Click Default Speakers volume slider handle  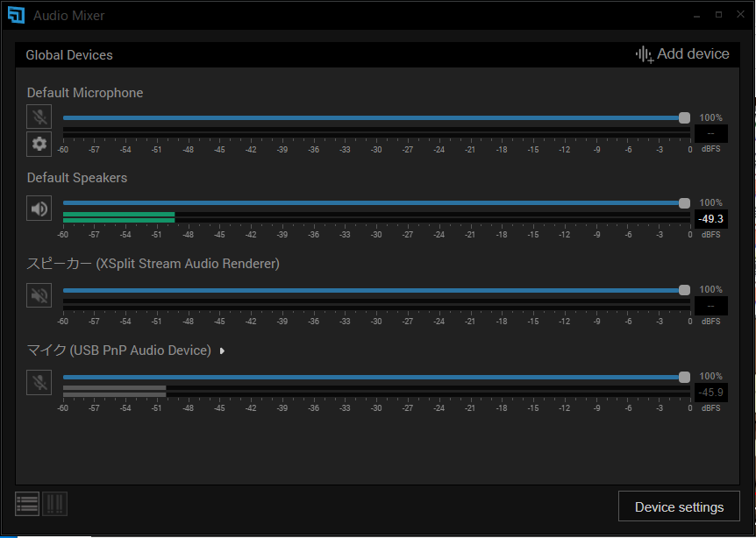[684, 202]
